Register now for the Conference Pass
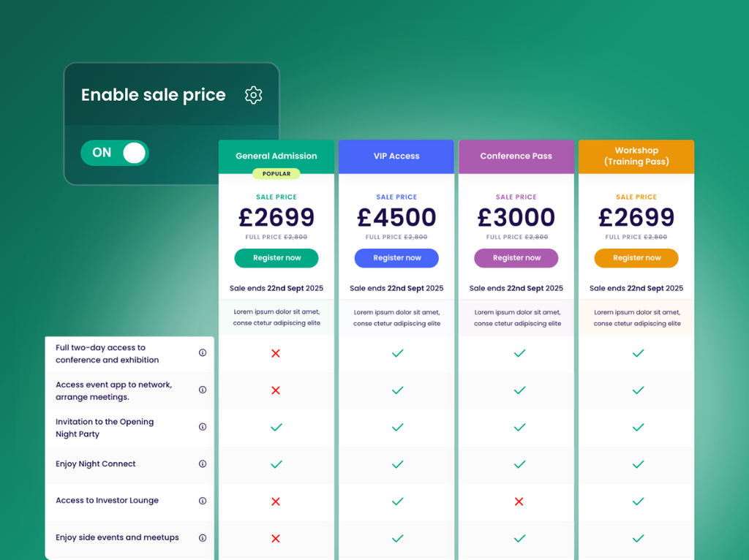 point(516,258)
